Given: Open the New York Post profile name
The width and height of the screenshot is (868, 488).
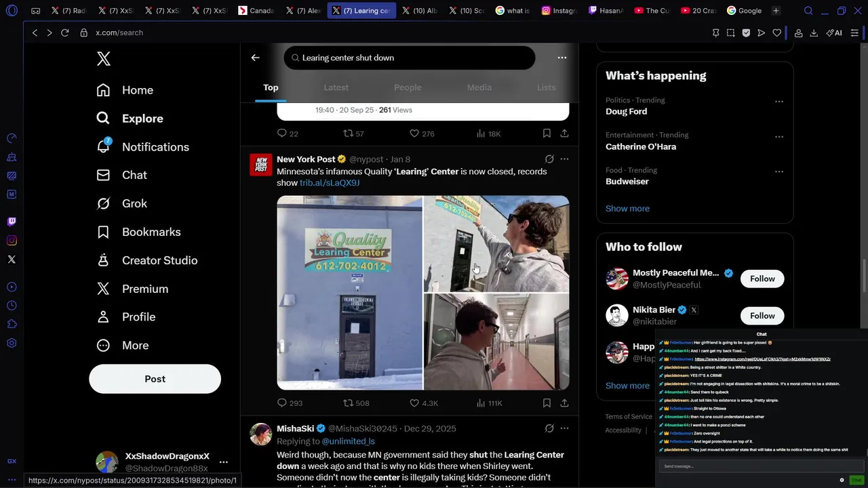Looking at the screenshot, I should [x=306, y=159].
